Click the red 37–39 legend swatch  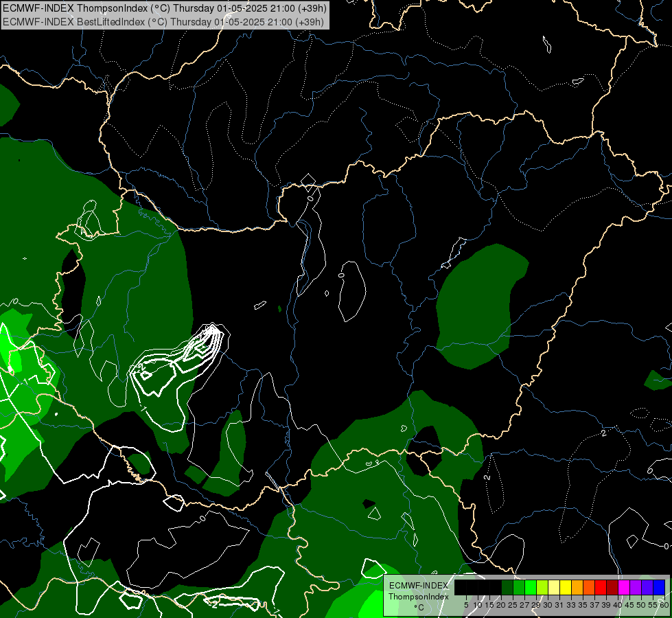pyautogui.click(x=601, y=587)
